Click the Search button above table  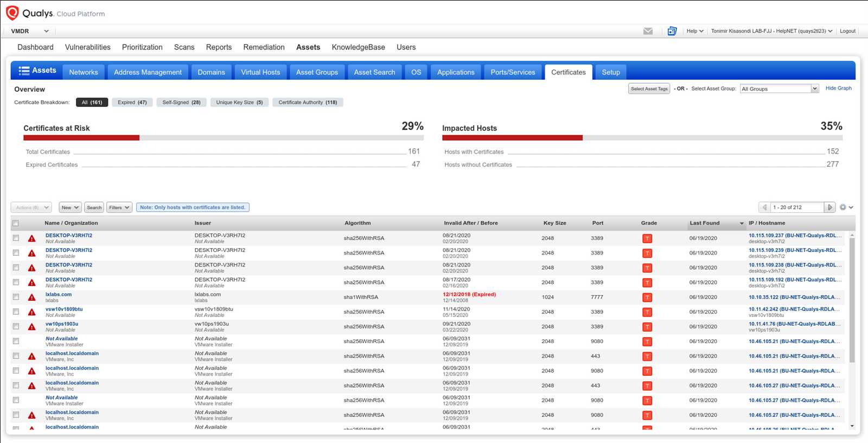pyautogui.click(x=94, y=207)
